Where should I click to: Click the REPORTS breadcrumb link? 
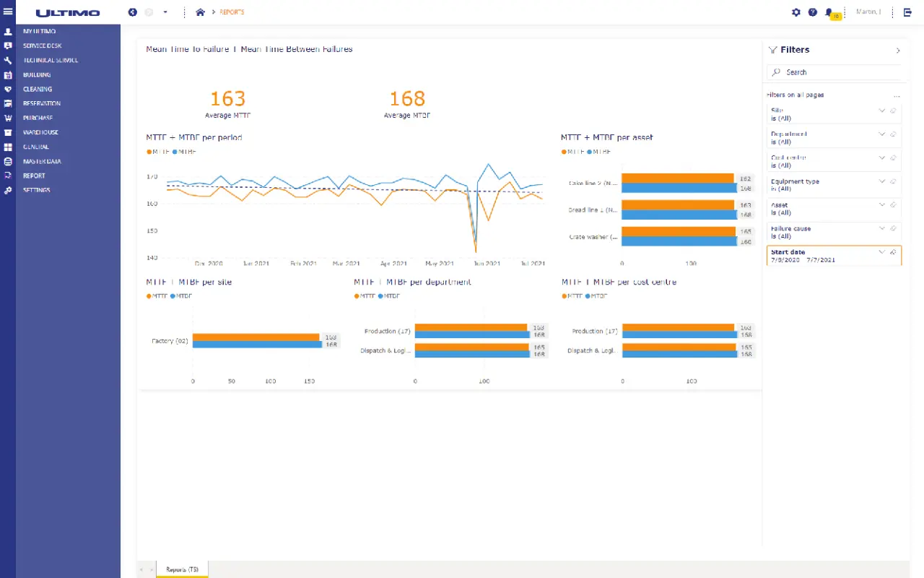pos(230,12)
